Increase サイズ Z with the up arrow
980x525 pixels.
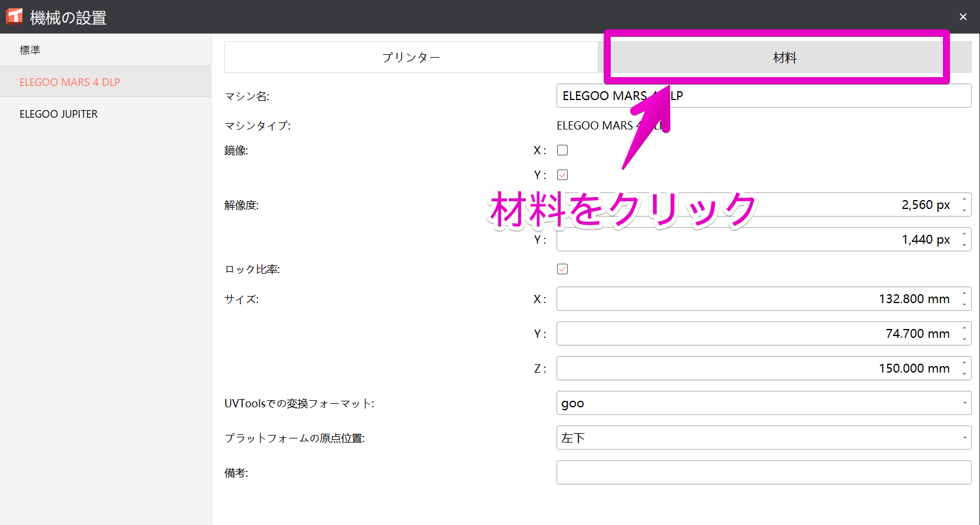coord(964,363)
